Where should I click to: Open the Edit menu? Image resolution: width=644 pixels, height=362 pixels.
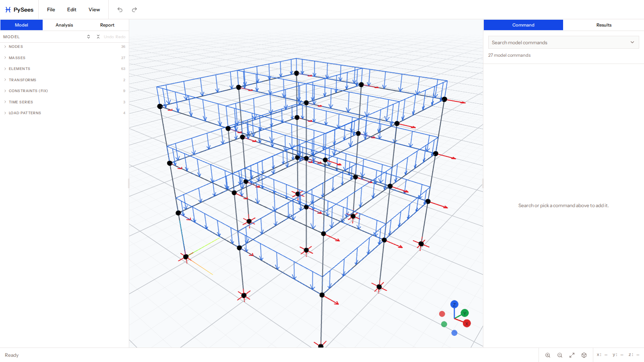pyautogui.click(x=72, y=10)
